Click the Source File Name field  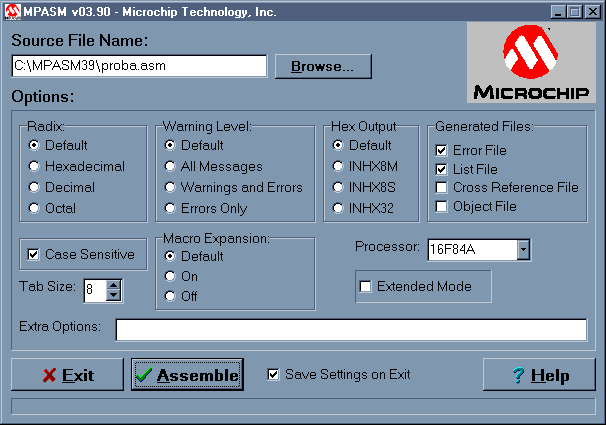click(139, 66)
